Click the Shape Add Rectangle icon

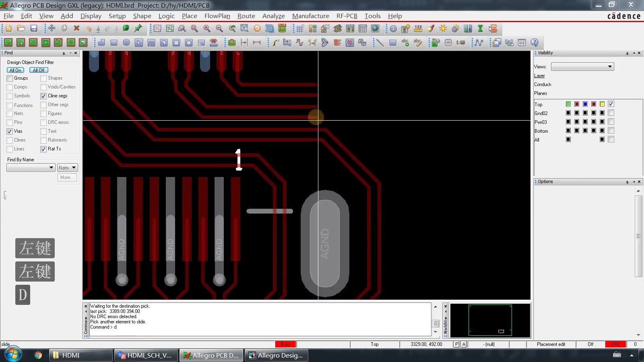(x=114, y=42)
